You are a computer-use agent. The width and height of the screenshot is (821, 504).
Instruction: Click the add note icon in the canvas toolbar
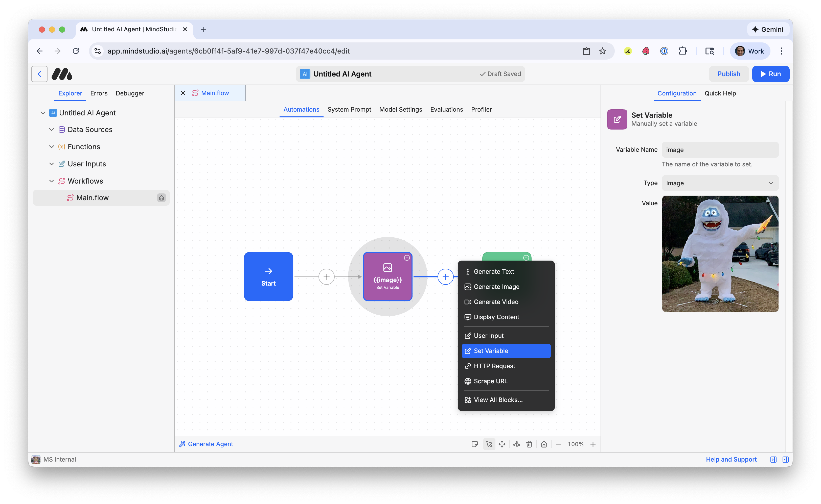475,444
